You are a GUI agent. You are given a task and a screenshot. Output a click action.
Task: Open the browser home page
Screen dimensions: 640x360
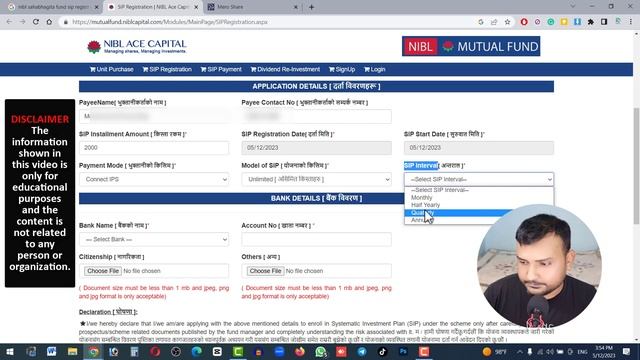pos(49,22)
